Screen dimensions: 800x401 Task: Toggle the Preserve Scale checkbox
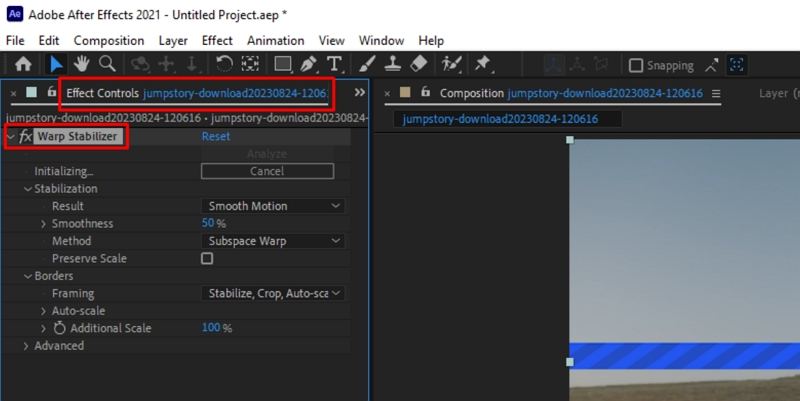(x=207, y=258)
